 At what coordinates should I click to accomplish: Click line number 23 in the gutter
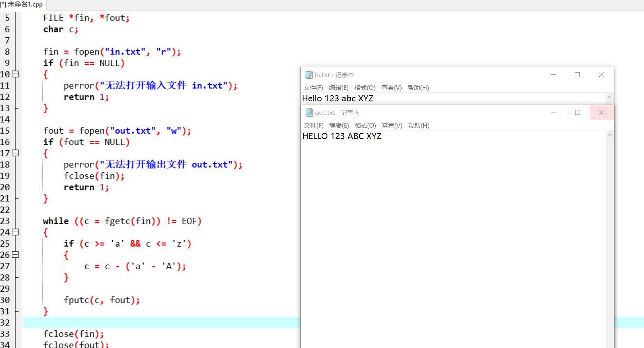tap(5, 221)
